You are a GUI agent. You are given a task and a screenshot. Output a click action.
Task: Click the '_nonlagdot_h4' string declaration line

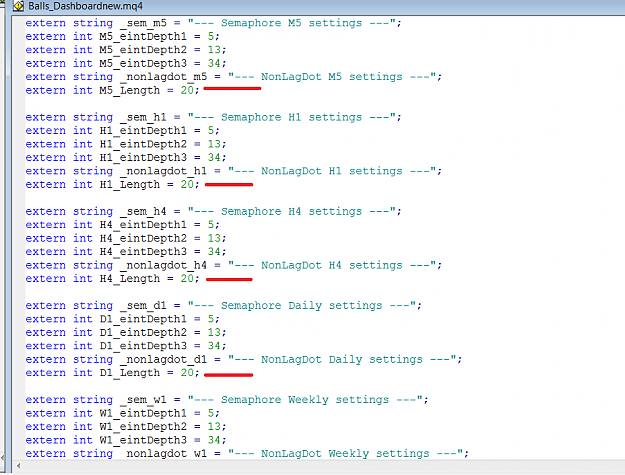click(x=234, y=265)
